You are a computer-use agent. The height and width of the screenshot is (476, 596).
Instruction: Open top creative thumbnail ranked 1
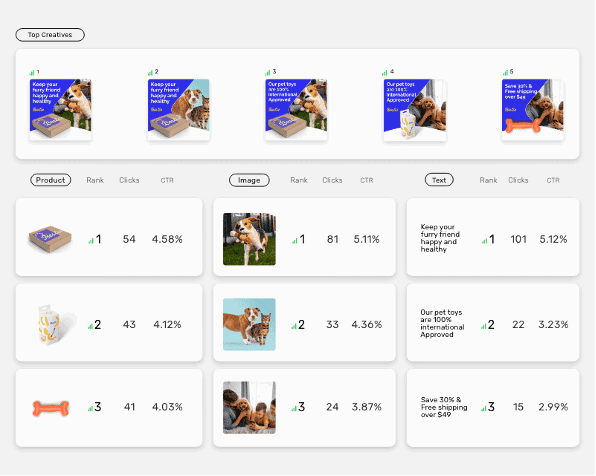(60, 109)
